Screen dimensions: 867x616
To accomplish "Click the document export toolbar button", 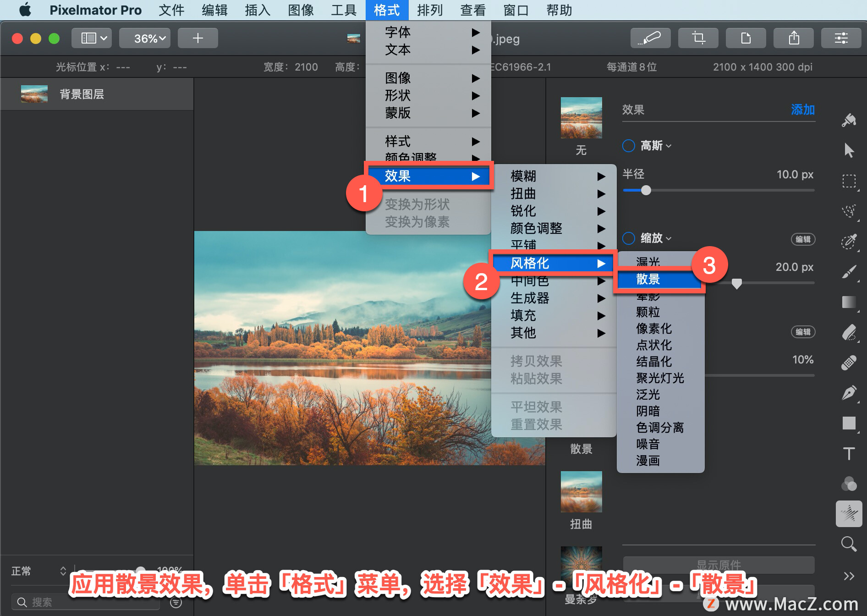I will (x=746, y=38).
